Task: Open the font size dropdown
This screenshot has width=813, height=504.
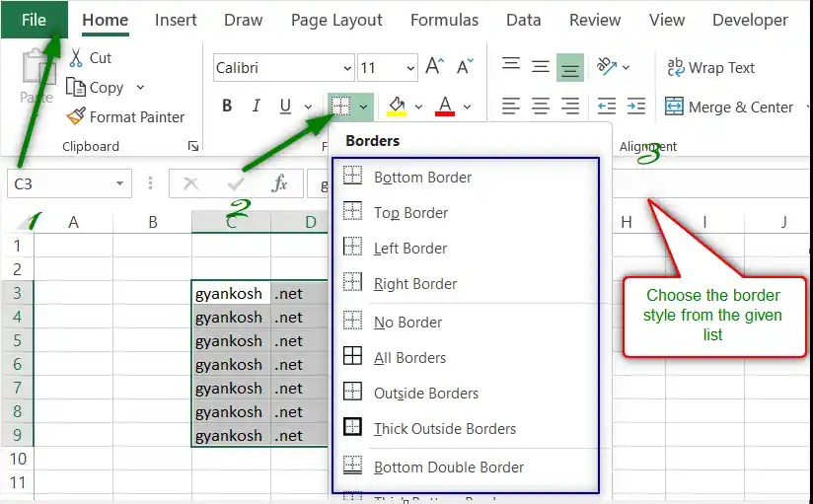Action: 410,68
